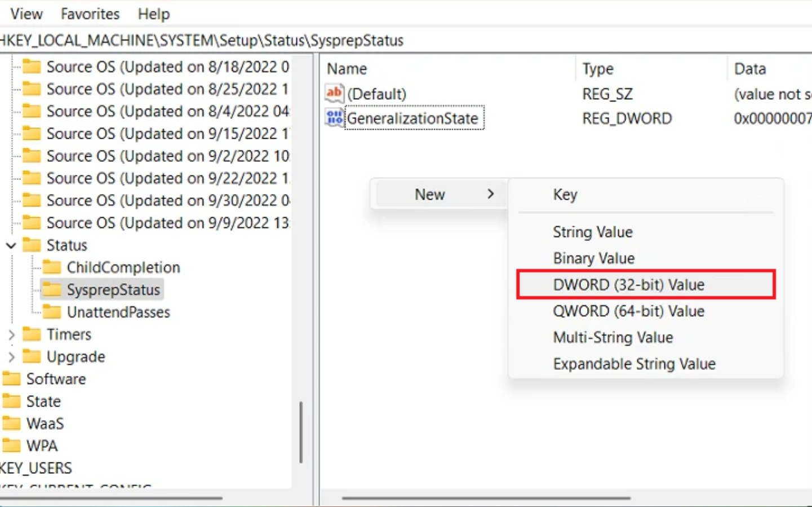Select String Value in New submenu
The width and height of the screenshot is (812, 507).
(x=592, y=232)
